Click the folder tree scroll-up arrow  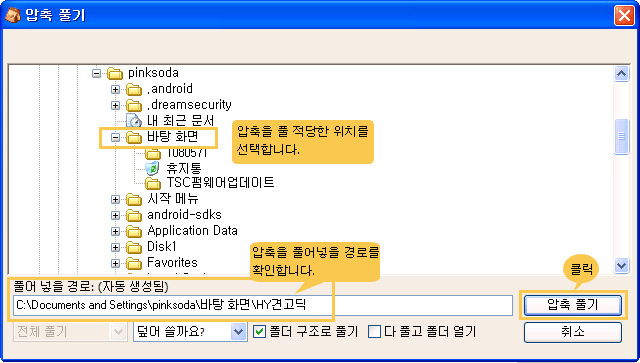click(621, 74)
